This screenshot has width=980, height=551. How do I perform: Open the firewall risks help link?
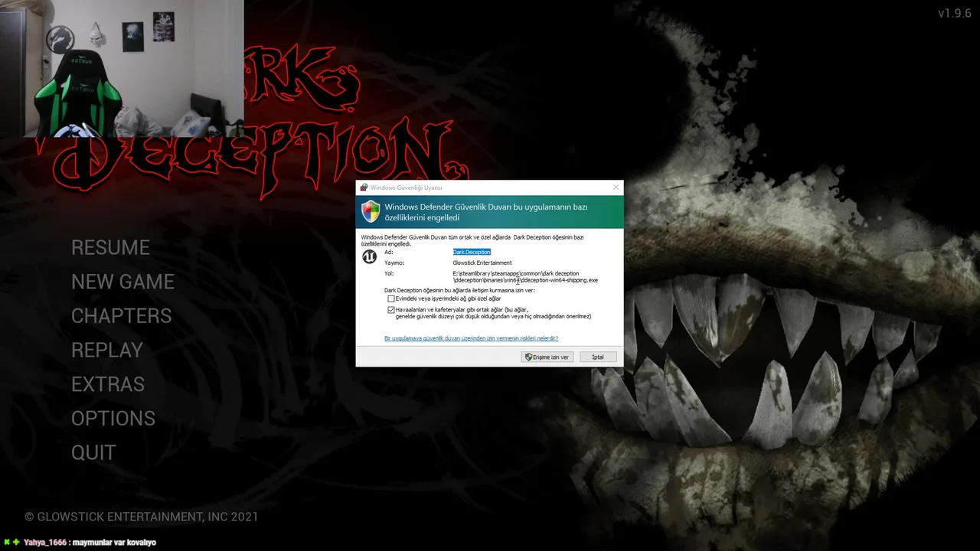[471, 338]
